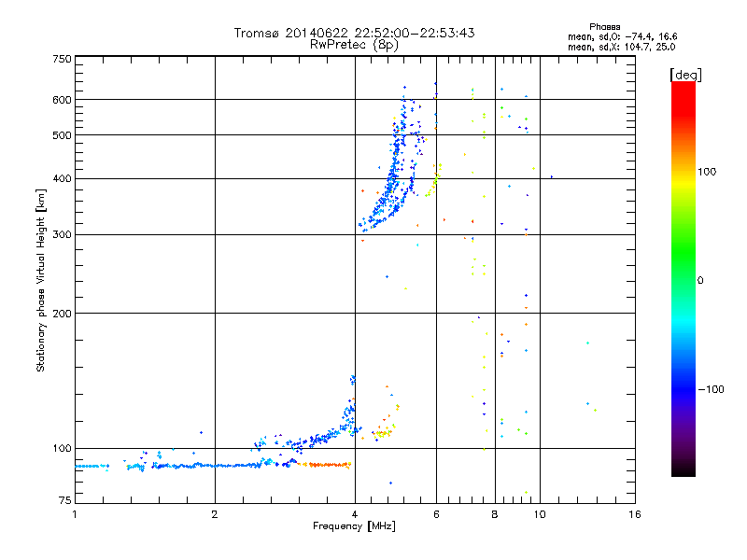
Task: Click the y-axis tick label '200'
Action: tap(63, 314)
